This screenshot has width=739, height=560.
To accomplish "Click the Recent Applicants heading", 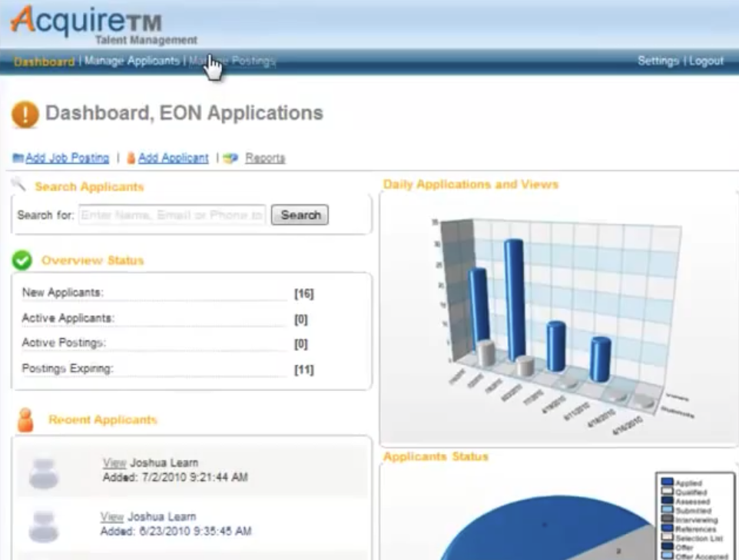I will point(102,419).
